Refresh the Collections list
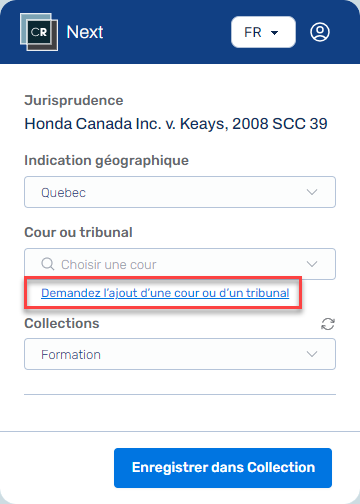 tap(328, 324)
